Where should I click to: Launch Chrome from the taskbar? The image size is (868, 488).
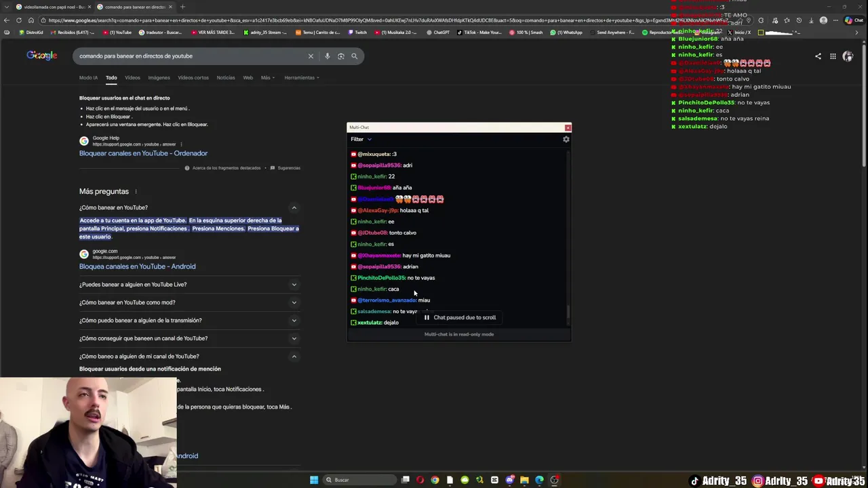435,480
